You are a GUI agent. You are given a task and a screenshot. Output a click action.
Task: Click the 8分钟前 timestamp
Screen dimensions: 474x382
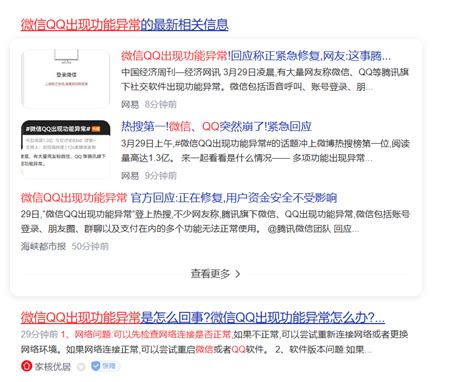(x=160, y=104)
